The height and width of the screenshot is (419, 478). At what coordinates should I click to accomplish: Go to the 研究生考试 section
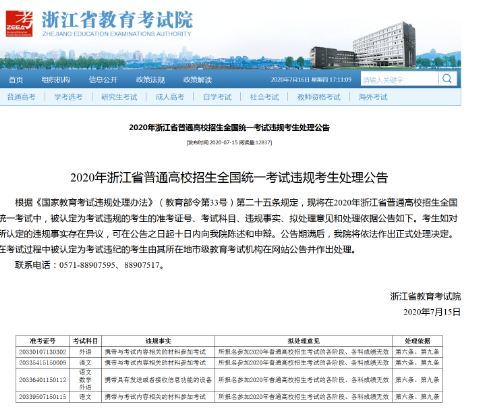coord(119,97)
